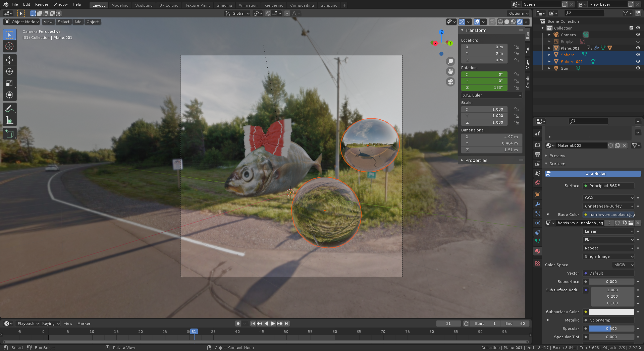Uncheck the Collection exclude checkbox
The image size is (644, 351).
631,28
